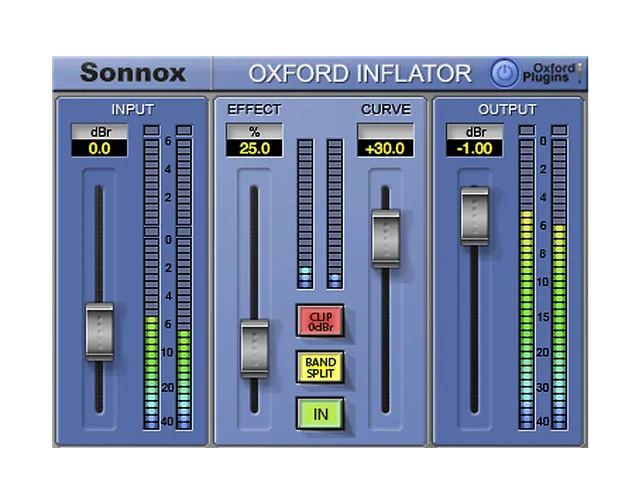Click the OXFORD INFLATOR title text
640x503 pixels.
[360, 74]
